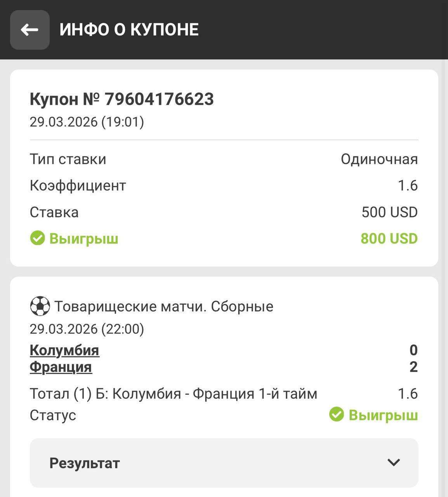
Task: Expand the Результат section
Action: (x=224, y=463)
